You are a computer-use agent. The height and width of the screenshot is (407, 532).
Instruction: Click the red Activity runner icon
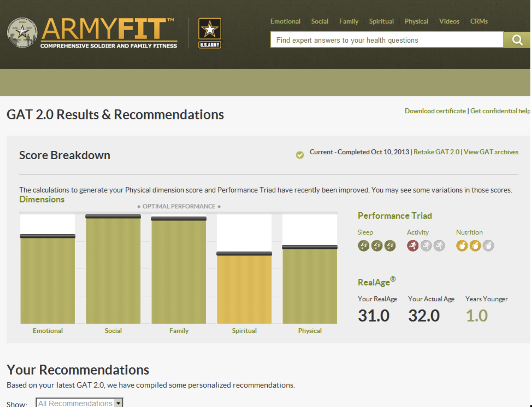(413, 246)
